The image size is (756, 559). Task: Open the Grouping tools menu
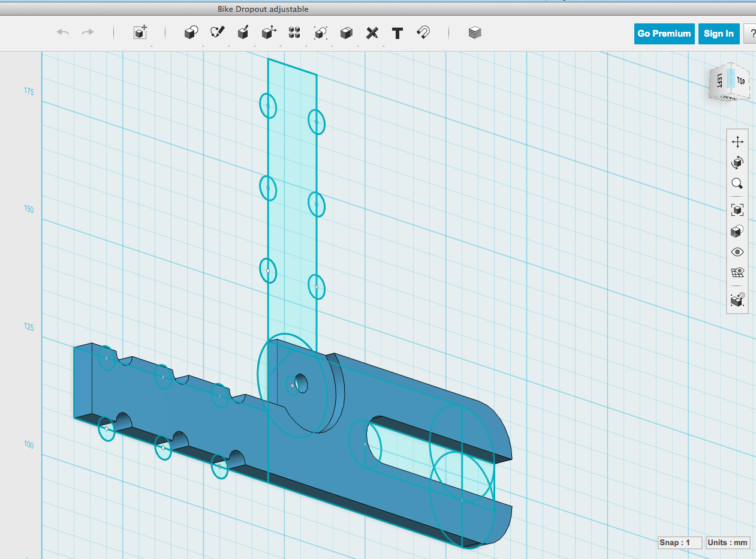[321, 33]
